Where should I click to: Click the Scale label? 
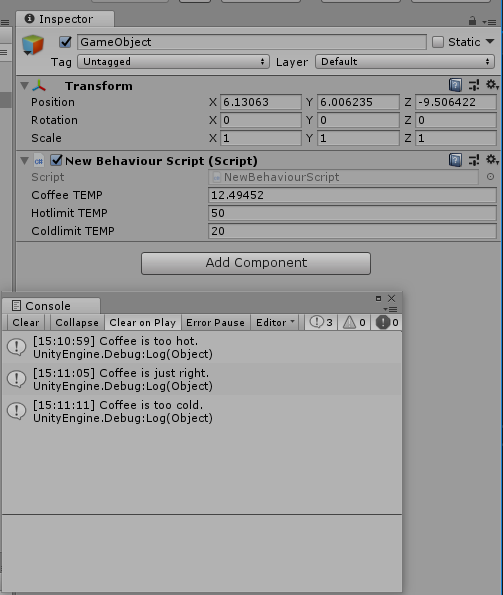pyautogui.click(x=46, y=138)
